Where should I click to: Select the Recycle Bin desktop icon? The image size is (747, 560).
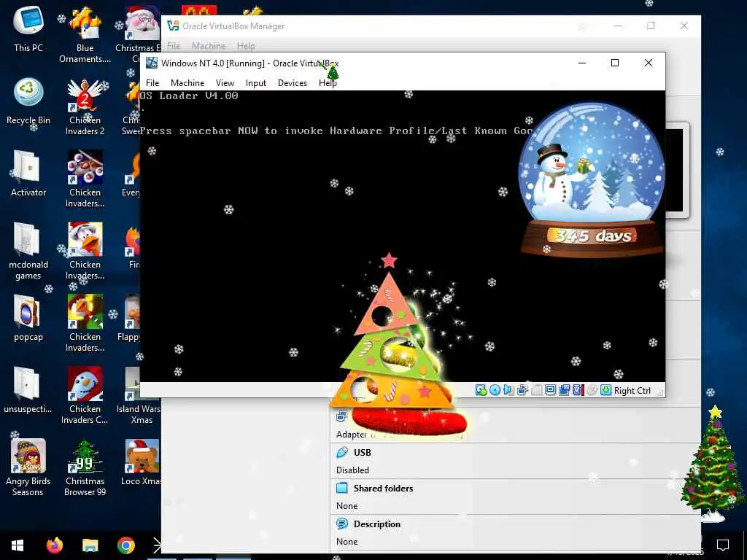(28, 101)
